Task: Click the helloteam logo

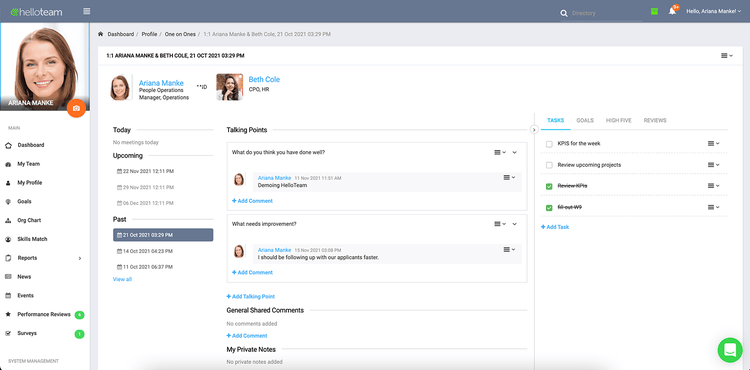Action: pos(36,12)
